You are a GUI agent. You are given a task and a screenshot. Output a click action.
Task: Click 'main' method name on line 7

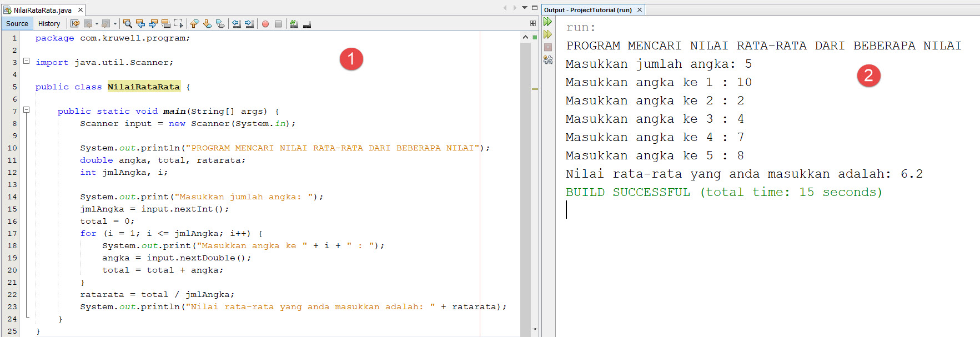click(x=174, y=112)
